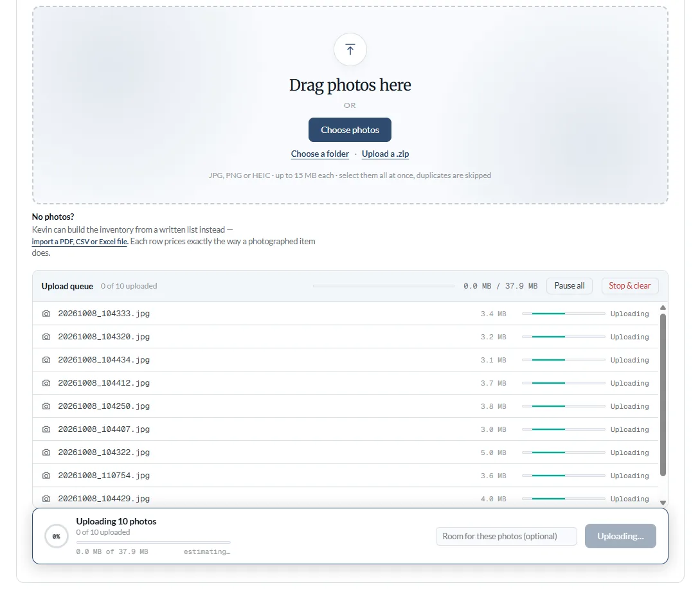Click progress bar of 20261008_104434.jpg
The width and height of the screenshot is (700, 599).
point(563,360)
